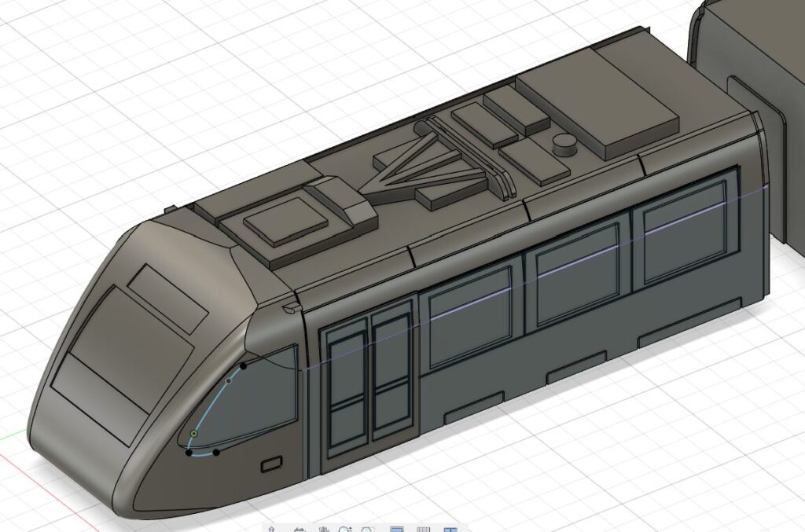The height and width of the screenshot is (532, 805).
Task: Open the Display Settings monitor icon
Action: tap(397, 530)
